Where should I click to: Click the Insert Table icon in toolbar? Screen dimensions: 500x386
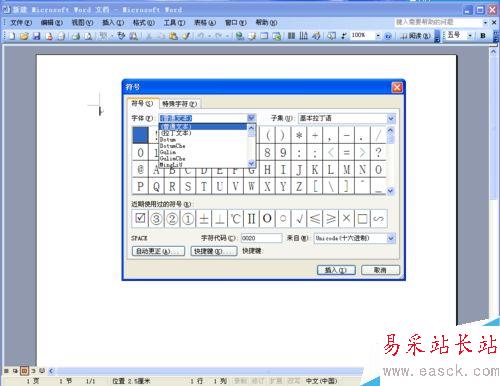(x=264, y=36)
